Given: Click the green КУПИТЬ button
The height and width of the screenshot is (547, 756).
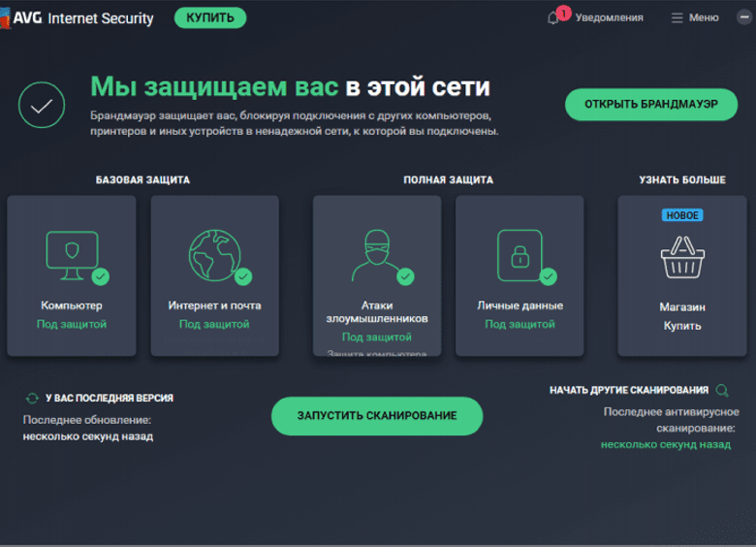Looking at the screenshot, I should tap(209, 17).
